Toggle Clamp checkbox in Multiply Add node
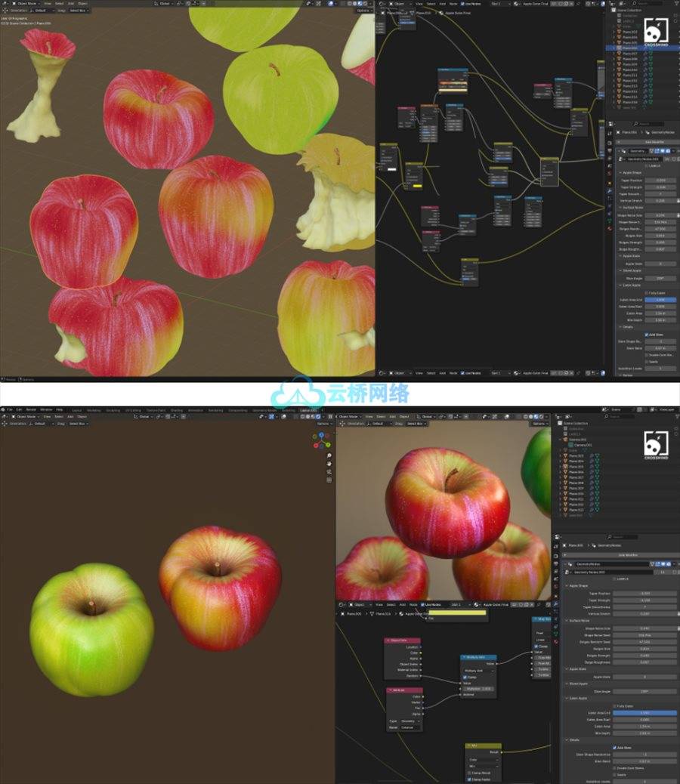 [465, 678]
